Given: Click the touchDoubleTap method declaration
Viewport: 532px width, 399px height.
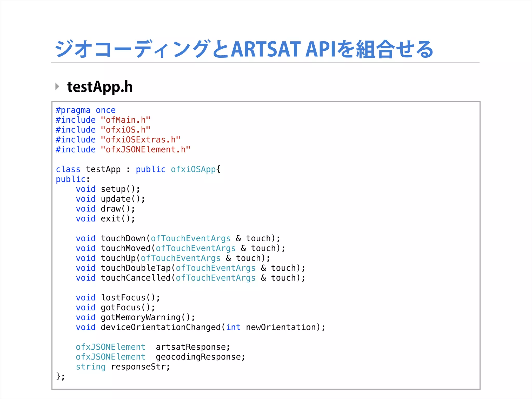Looking at the screenshot, I should click(191, 268).
